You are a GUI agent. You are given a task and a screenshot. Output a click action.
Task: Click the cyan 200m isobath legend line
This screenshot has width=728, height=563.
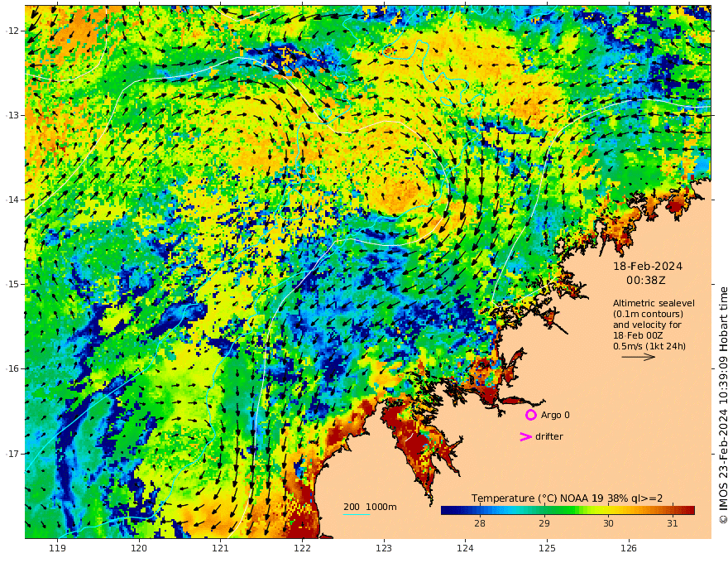click(x=357, y=514)
